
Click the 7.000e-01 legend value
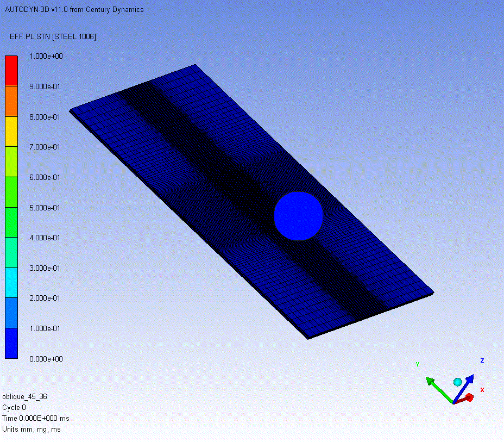coord(45,147)
